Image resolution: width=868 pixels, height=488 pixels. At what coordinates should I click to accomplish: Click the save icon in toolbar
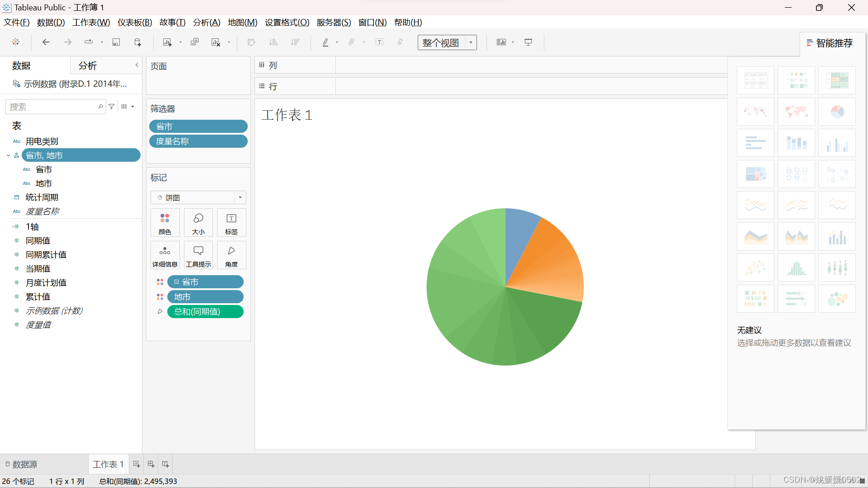116,42
